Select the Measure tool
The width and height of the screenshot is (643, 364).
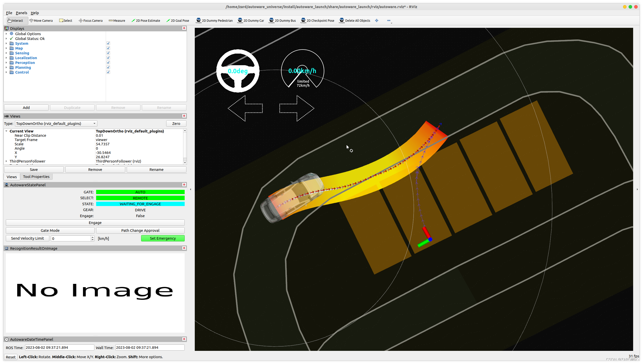tap(117, 20)
